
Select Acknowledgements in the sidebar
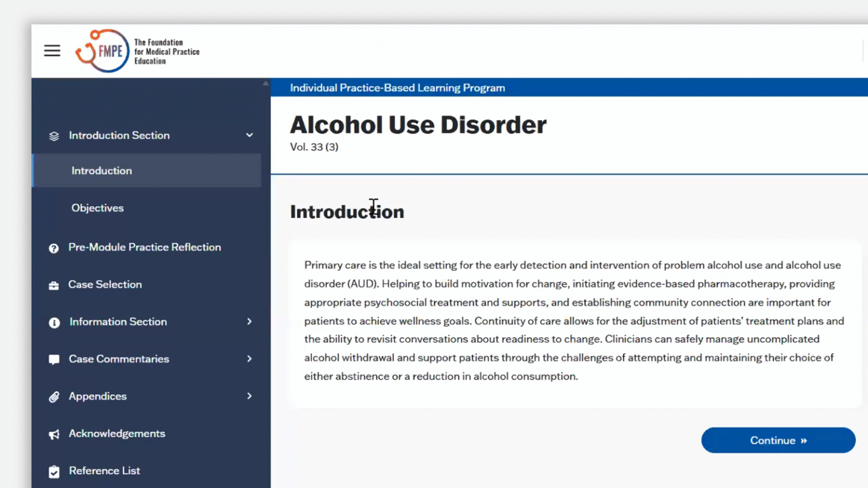117,434
